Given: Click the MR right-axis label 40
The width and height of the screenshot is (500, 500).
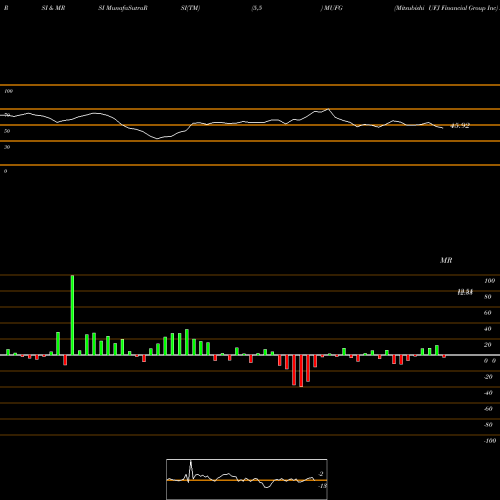Looking at the screenshot, I should click(488, 329).
